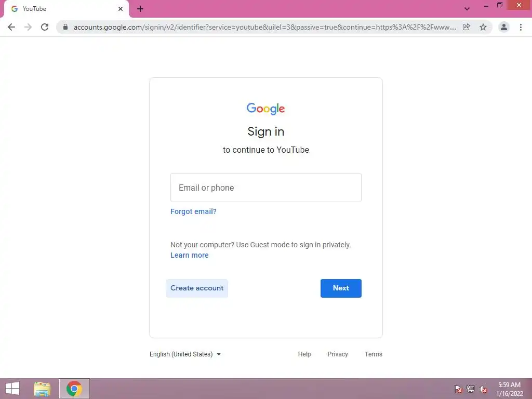Restore down the Chrome window

click(499, 5)
